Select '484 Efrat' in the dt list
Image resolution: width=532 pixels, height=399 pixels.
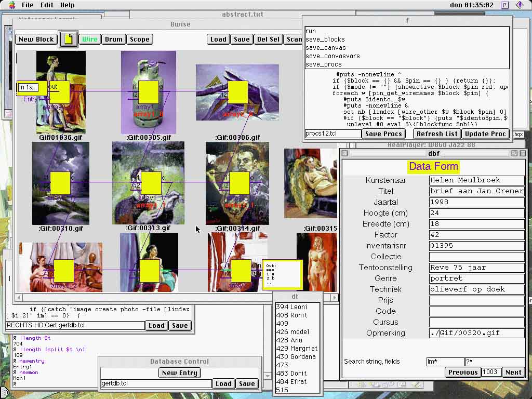[x=297, y=382]
